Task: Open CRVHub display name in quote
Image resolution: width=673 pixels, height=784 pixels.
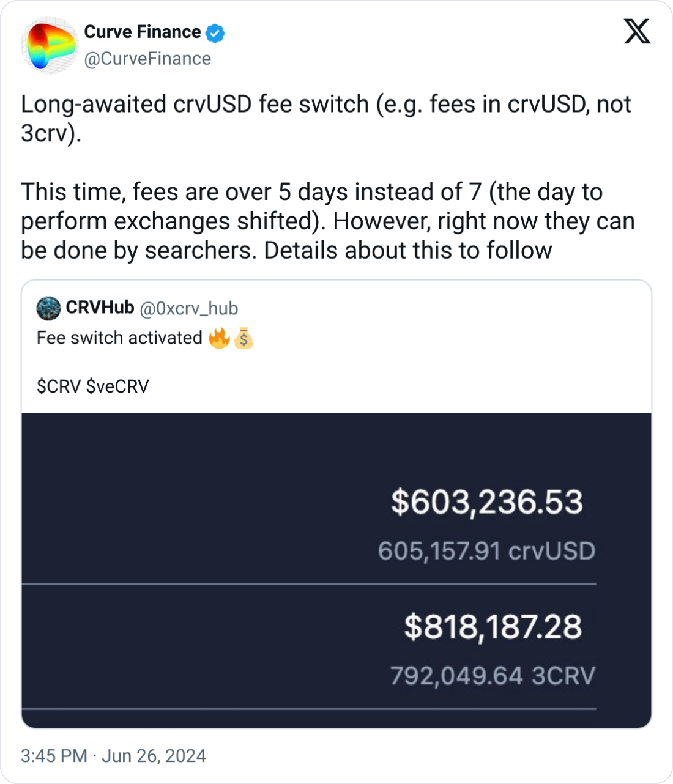Action: click(100, 308)
